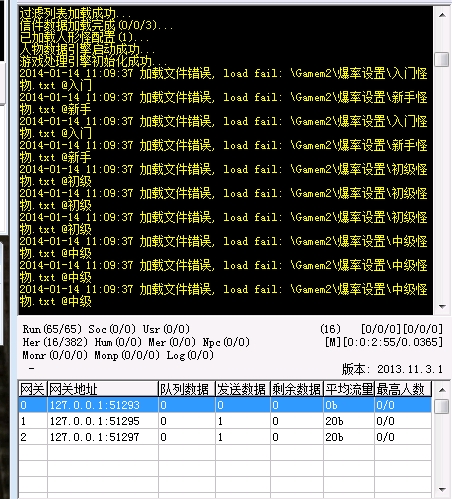
Task: Click the 0/0 max users cell in row 51297
Action: coord(403,437)
